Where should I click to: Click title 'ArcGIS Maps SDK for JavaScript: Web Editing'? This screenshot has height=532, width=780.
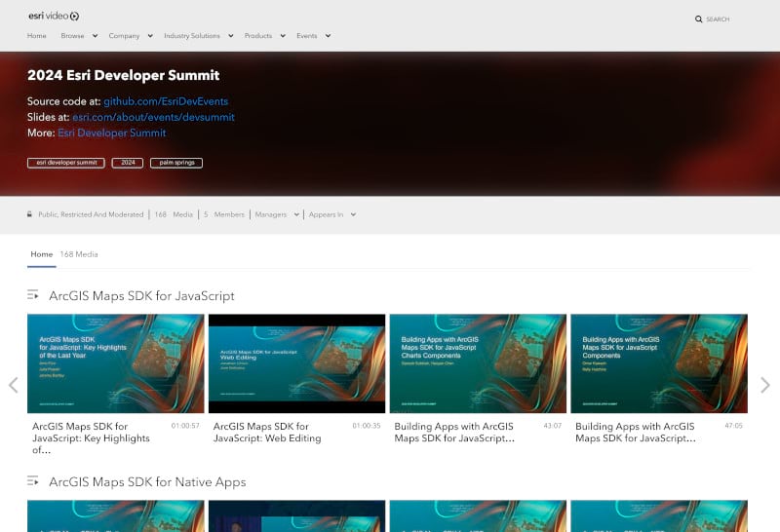[267, 433]
